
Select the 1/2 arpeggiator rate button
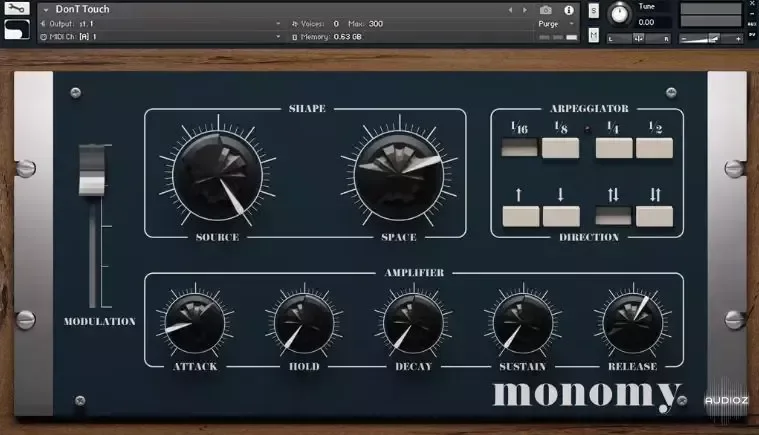pos(654,148)
